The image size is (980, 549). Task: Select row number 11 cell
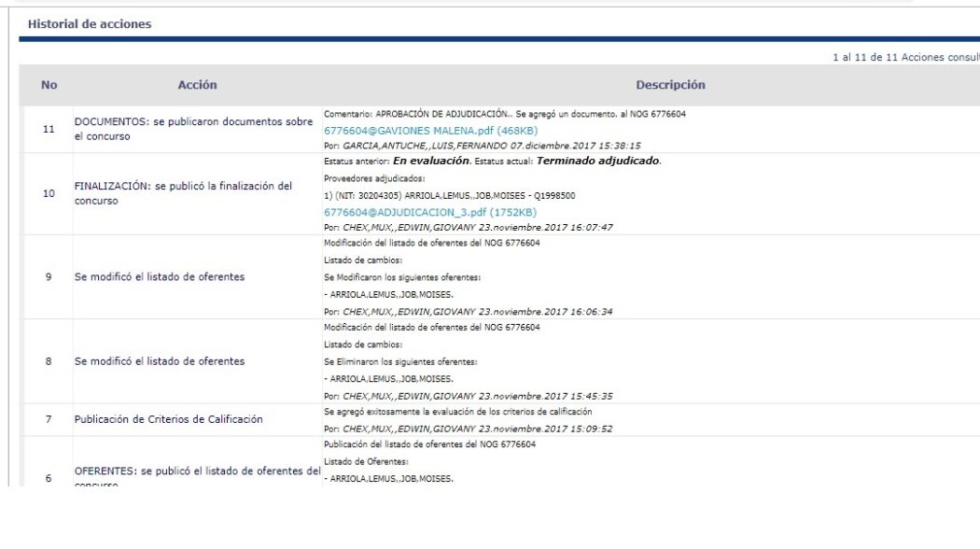pos(49,129)
